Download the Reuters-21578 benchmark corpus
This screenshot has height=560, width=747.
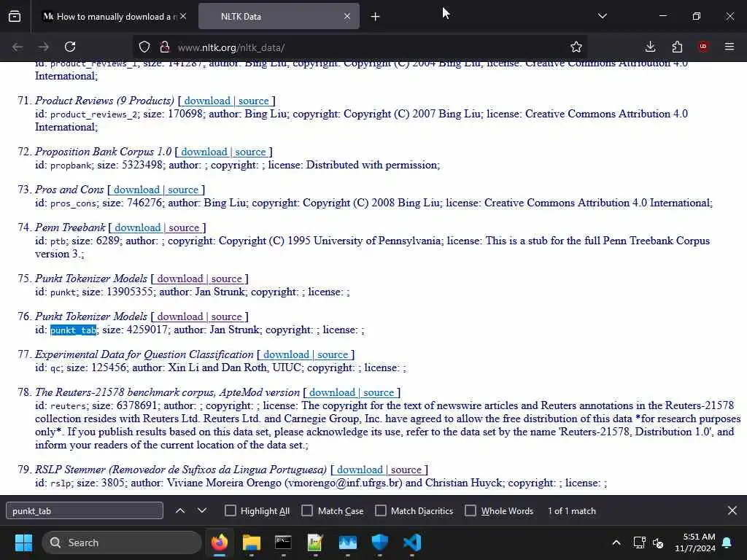click(x=332, y=393)
